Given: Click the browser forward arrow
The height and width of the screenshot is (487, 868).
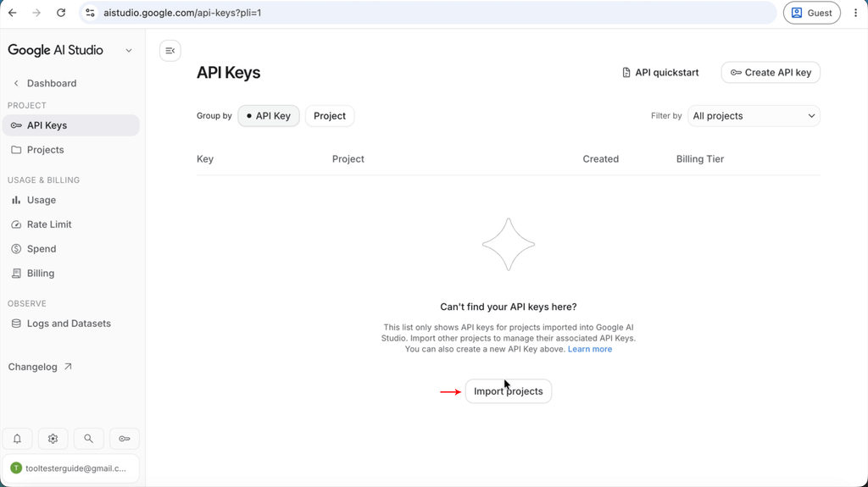Looking at the screenshot, I should click(x=36, y=13).
